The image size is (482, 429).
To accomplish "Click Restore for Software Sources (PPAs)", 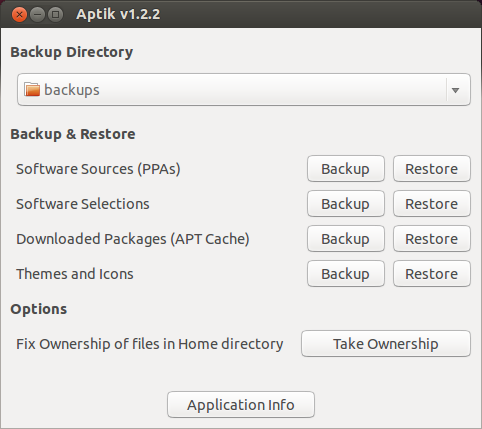I will [x=432, y=169].
